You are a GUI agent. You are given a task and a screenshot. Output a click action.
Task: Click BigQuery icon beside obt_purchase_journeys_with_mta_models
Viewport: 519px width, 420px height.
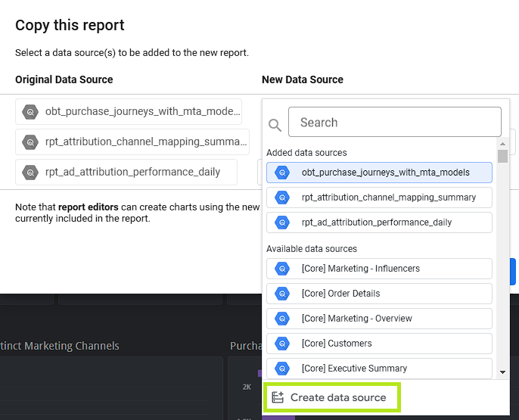(282, 173)
